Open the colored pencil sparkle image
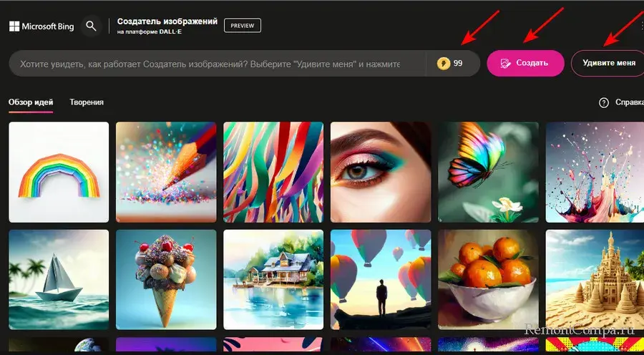Image resolution: width=644 pixels, height=355 pixels. coord(166,172)
